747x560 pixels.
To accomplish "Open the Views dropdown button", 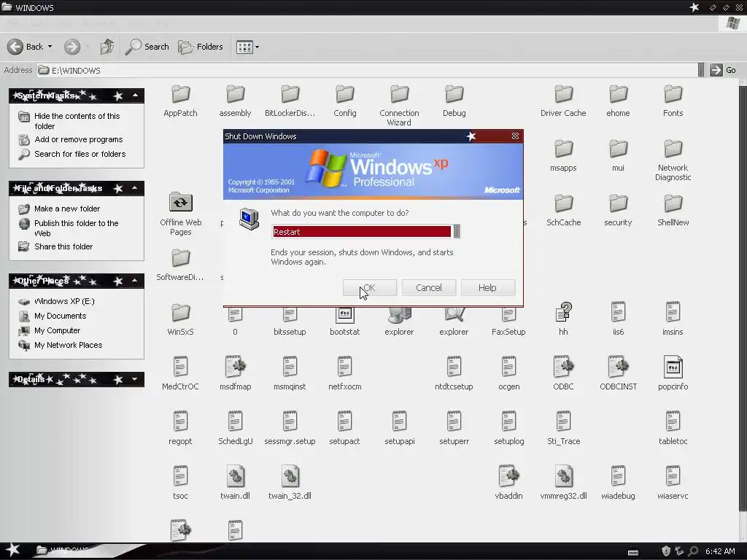I will [248, 47].
